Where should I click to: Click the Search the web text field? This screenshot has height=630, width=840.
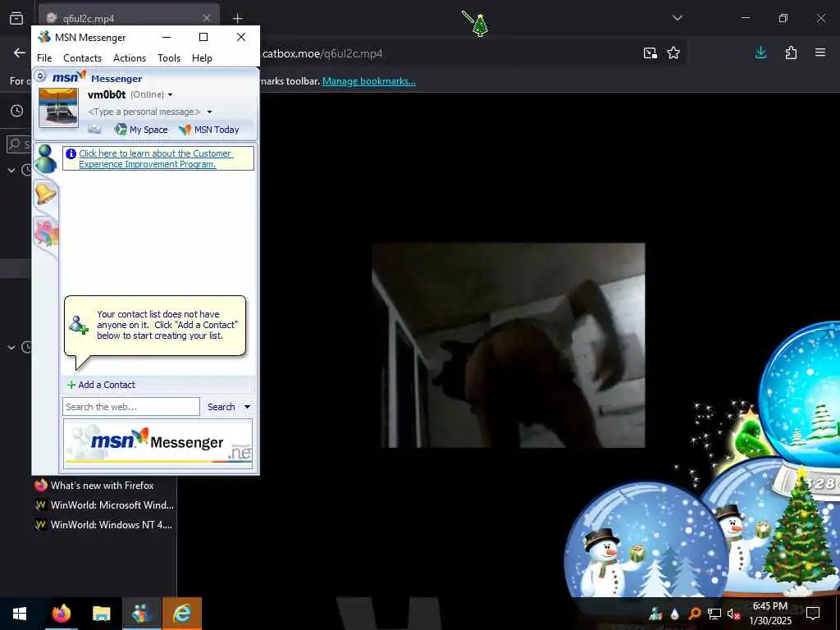(130, 407)
